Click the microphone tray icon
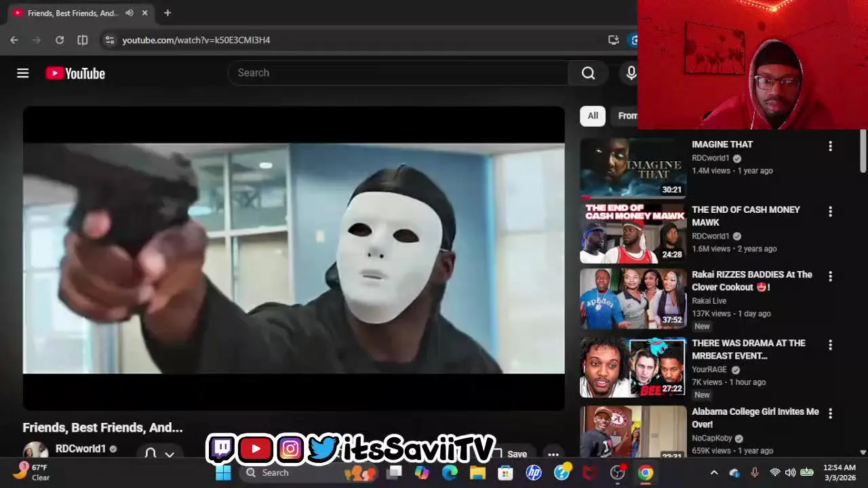Screen dimensions: 868x488 coord(755,472)
